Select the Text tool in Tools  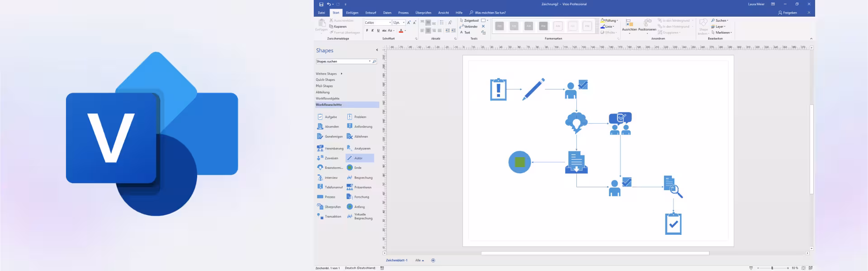click(465, 33)
